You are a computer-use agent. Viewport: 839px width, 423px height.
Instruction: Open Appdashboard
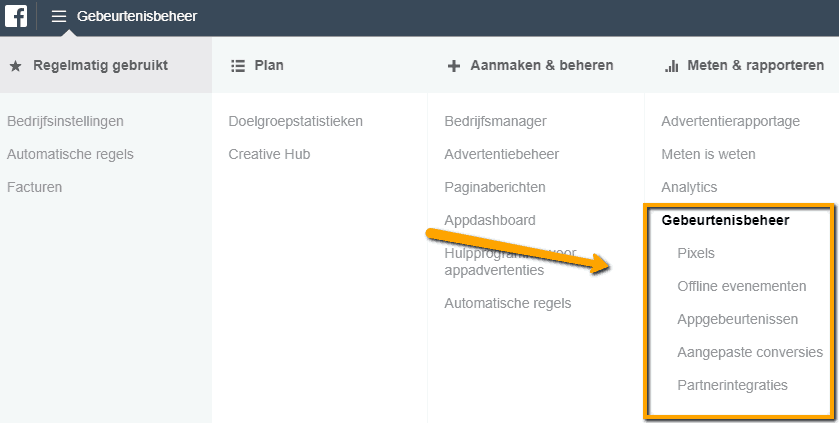(x=490, y=220)
